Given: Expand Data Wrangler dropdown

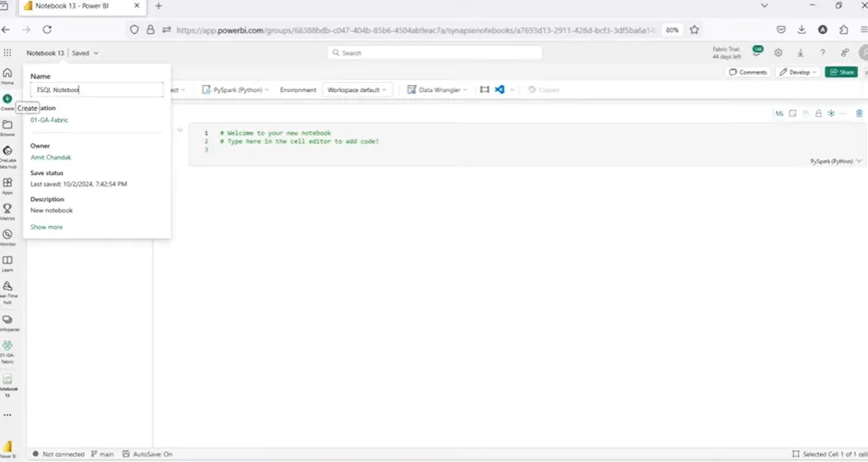Looking at the screenshot, I should 437,89.
